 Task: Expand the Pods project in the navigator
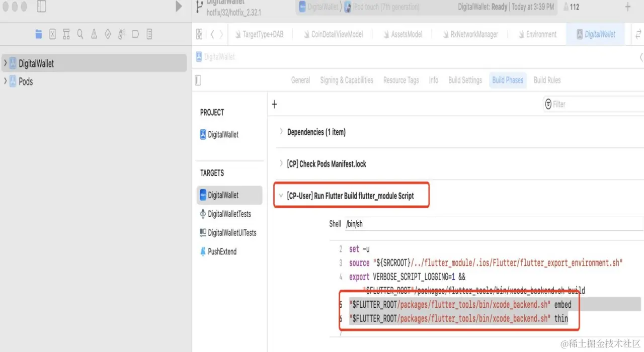point(5,81)
